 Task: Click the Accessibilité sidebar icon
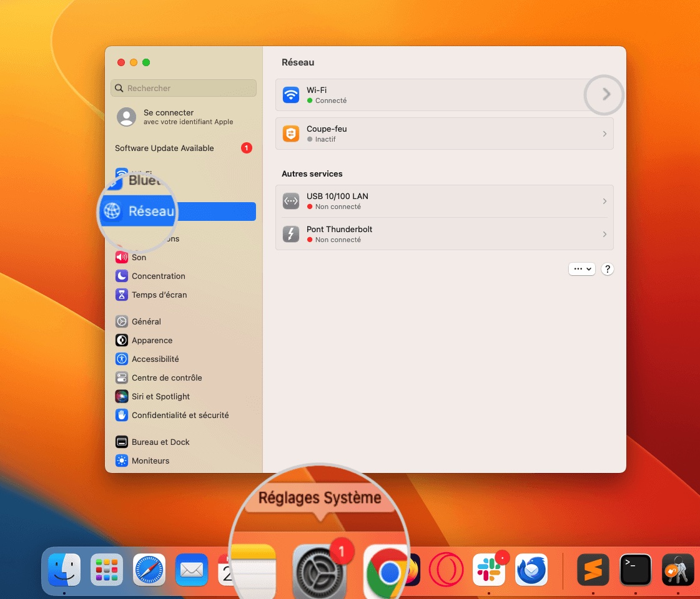pyautogui.click(x=121, y=359)
